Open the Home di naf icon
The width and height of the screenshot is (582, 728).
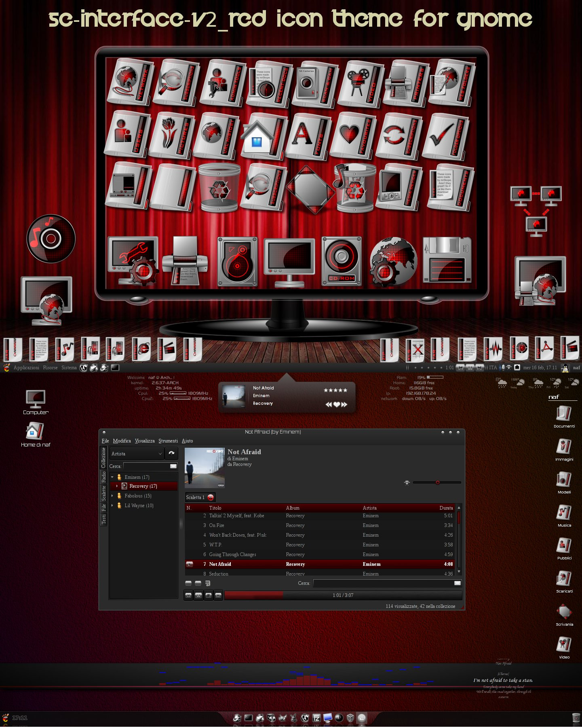36,434
